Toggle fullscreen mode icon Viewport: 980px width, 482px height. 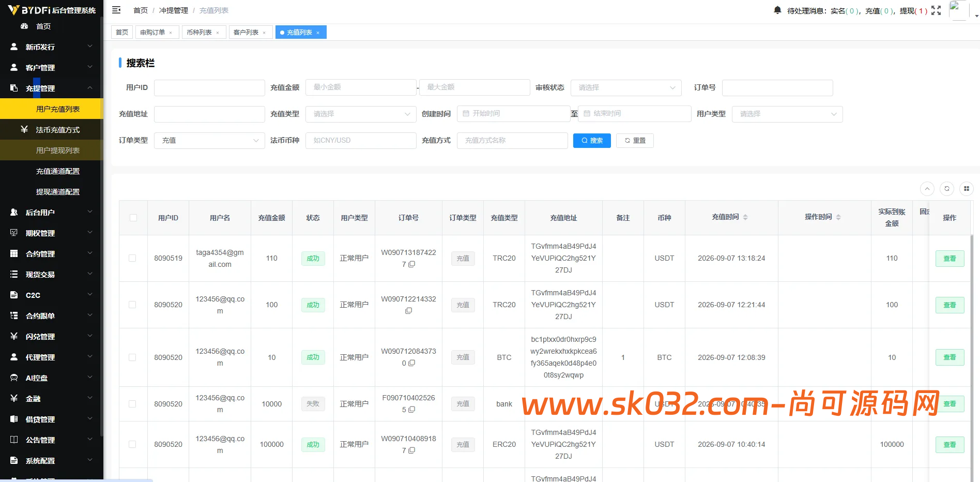(x=936, y=10)
